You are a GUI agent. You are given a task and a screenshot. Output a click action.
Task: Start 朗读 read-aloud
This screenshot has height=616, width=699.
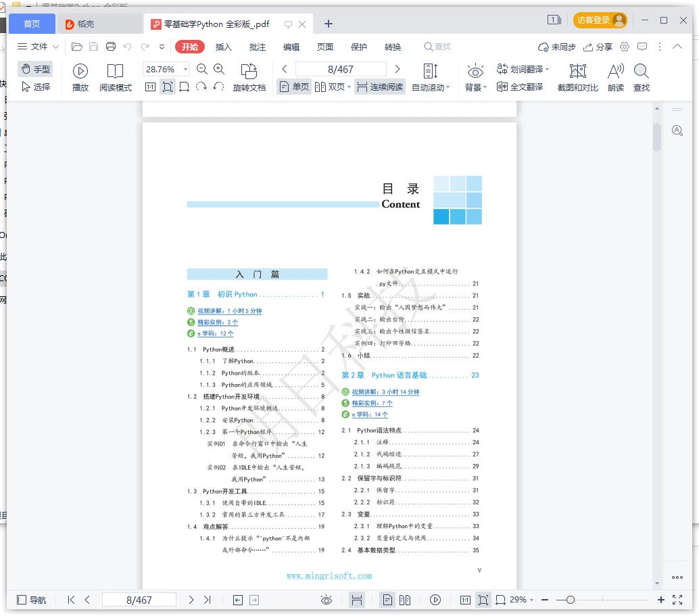(x=616, y=78)
